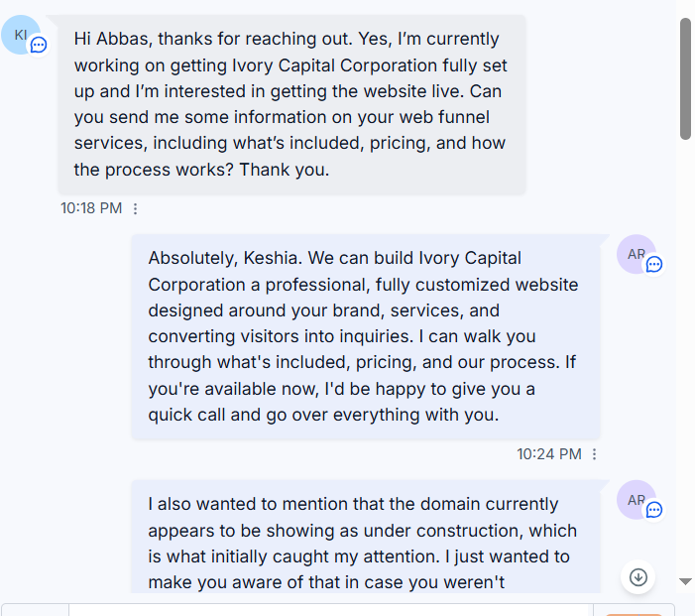
Task: Click chat badge on AR avatar beside 'Absolutely, Keshia'
Action: tap(654, 264)
